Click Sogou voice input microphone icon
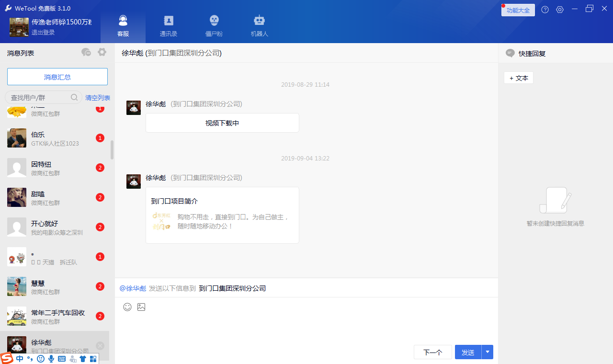 click(x=51, y=359)
